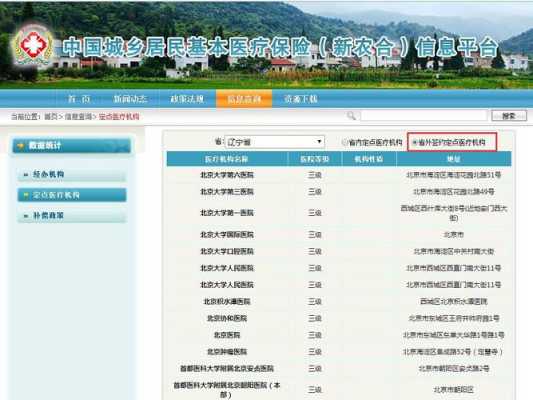Select 省外签约定点医疗机构 radio button

point(415,142)
